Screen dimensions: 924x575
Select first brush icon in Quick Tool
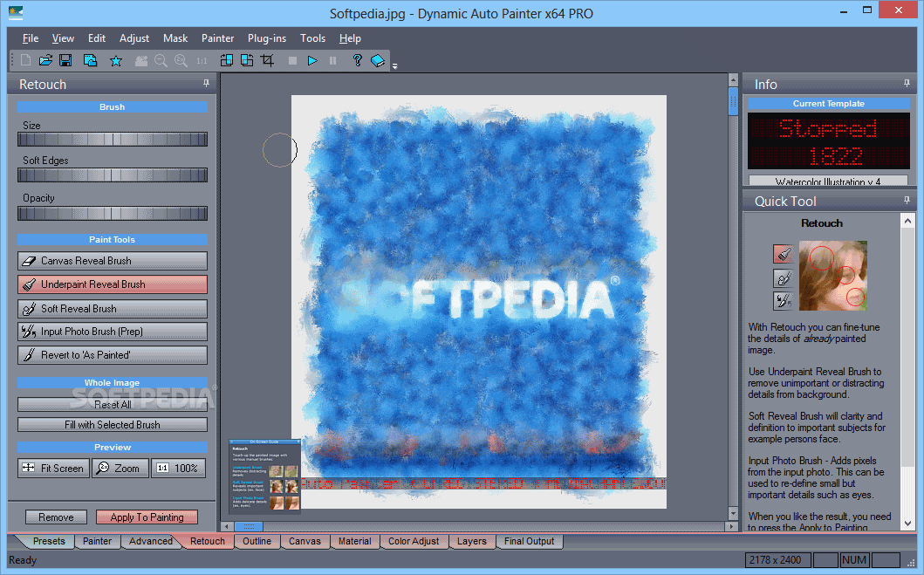784,254
